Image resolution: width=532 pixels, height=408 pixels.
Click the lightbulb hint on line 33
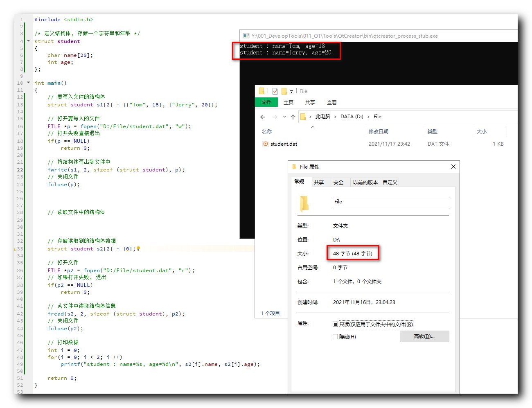[138, 248]
